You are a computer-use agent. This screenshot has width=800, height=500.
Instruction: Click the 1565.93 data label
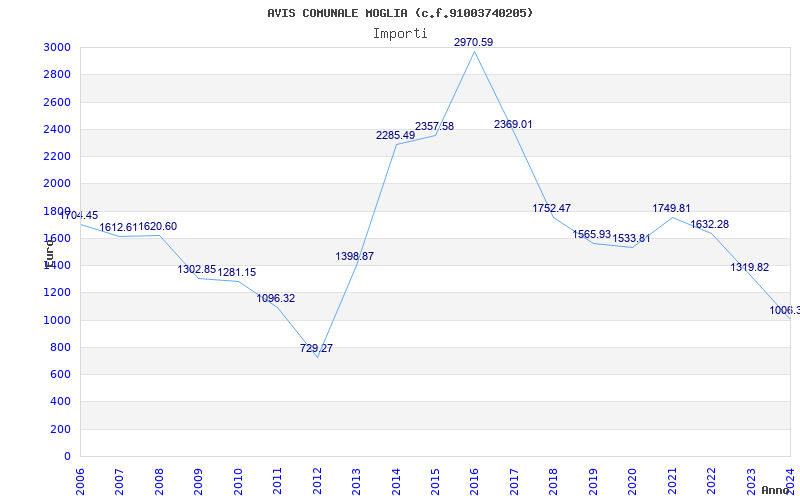pyautogui.click(x=592, y=234)
